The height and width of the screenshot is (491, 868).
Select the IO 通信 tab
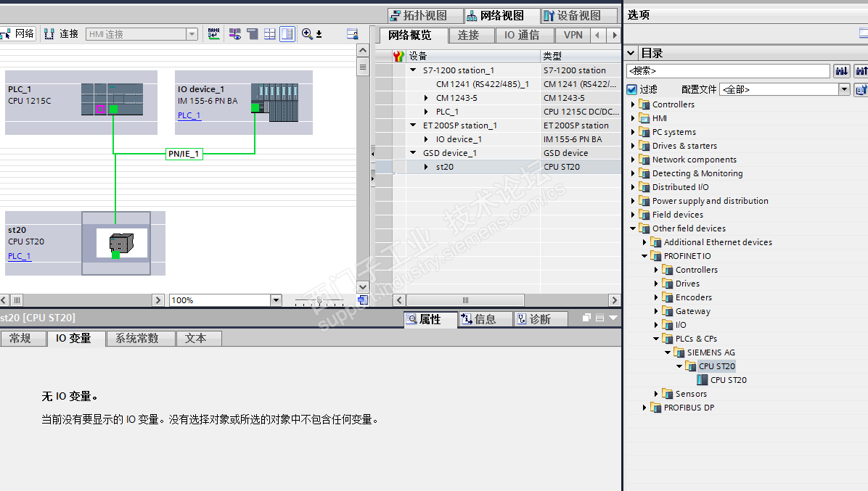[x=524, y=35]
